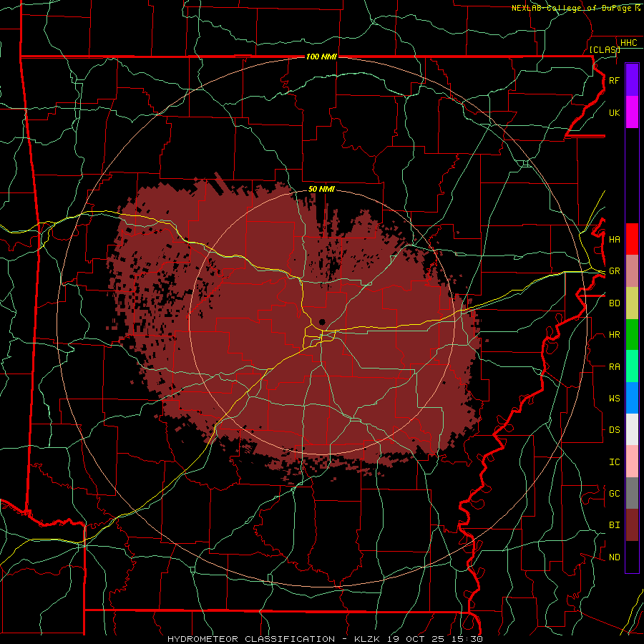Click the IC legend label
The height and width of the screenshot is (644, 644).
point(614,462)
